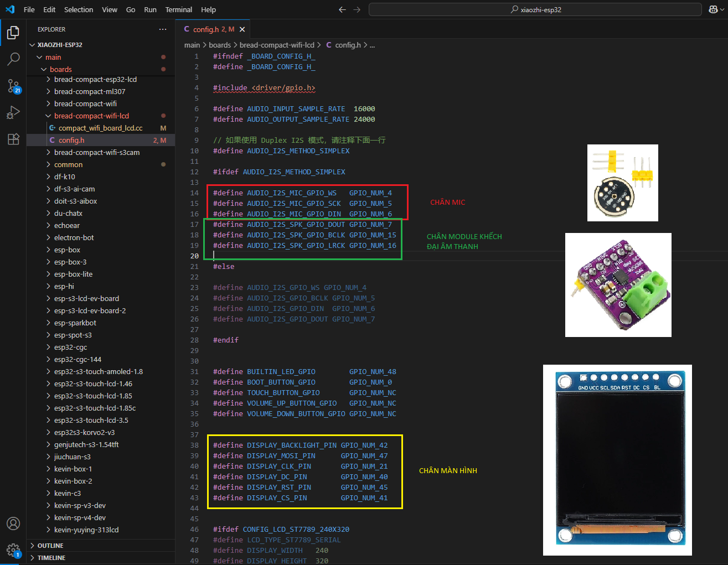Open the Manage gear icon
Viewport: 728px width, 565px height.
tap(13, 550)
